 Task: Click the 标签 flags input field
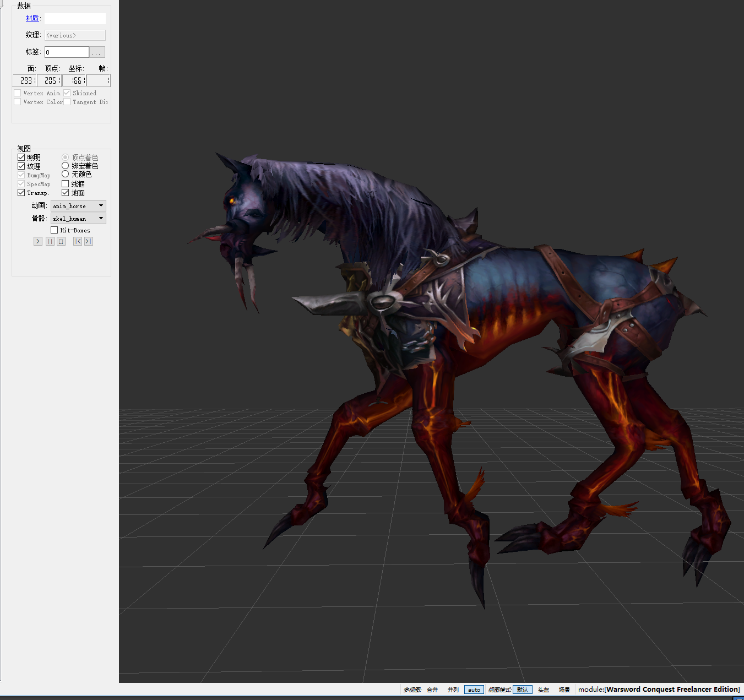67,52
